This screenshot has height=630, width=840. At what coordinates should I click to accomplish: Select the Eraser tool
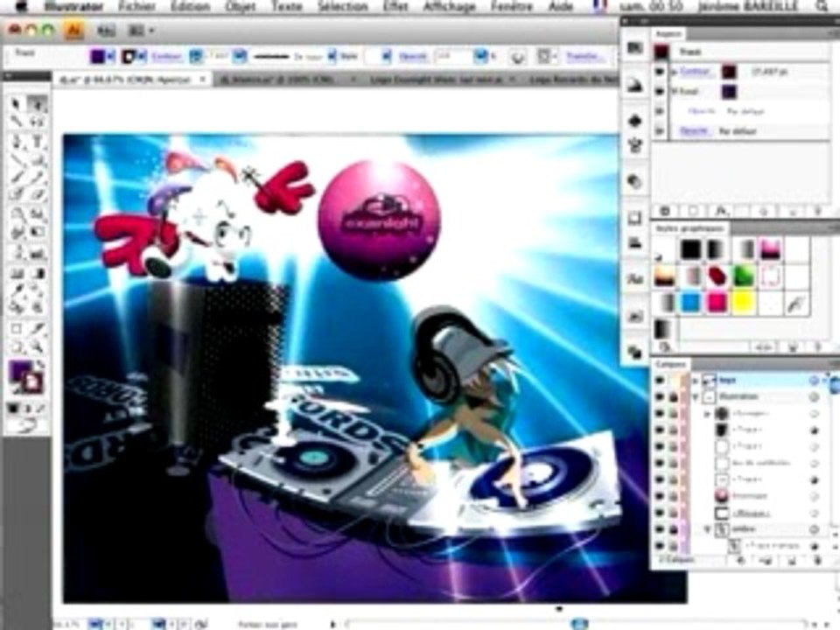pos(37,195)
